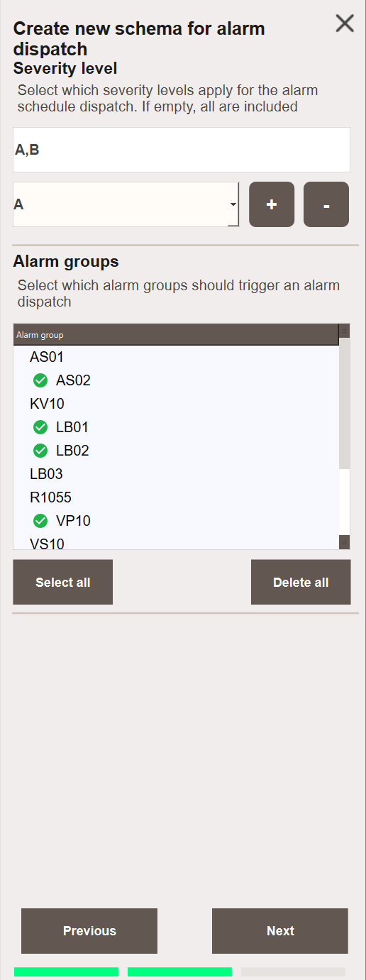Viewport: 366px width, 980px height.
Task: Click the severity dropdown arrow
Action: [233, 204]
